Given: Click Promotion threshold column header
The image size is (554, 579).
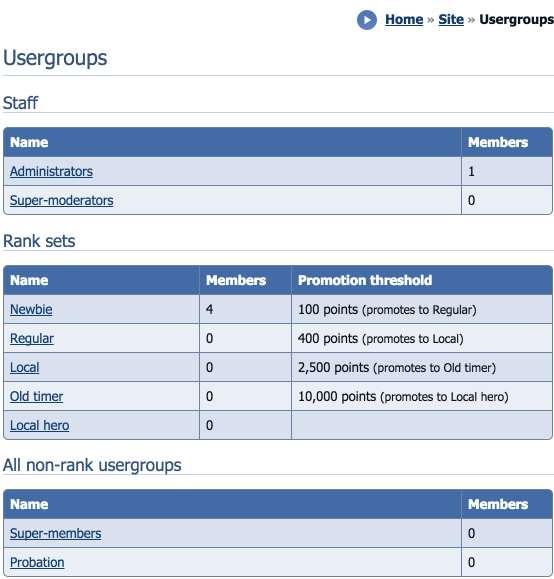Looking at the screenshot, I should click(365, 280).
